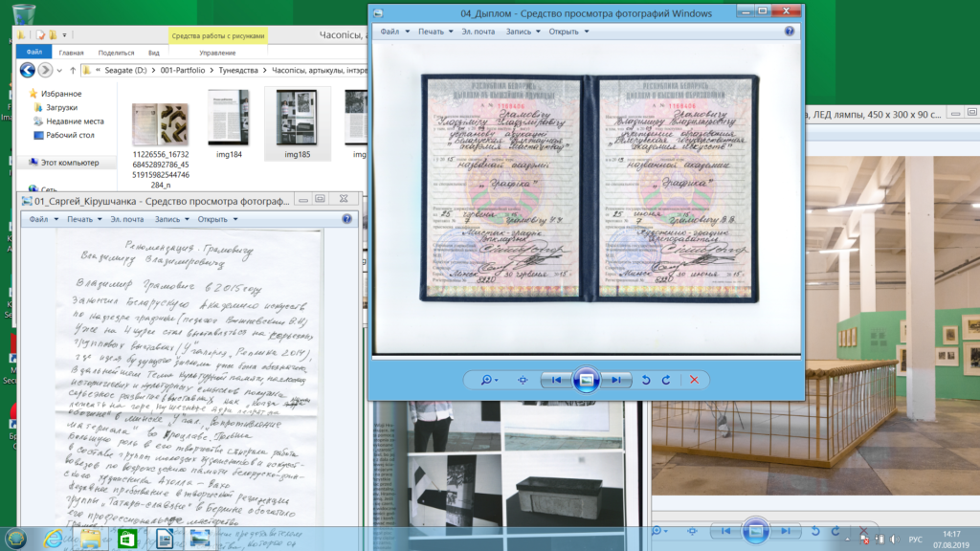Click the New folder icon in Explorer quick access toolbar
This screenshot has height=551, width=980.
click(54, 35)
